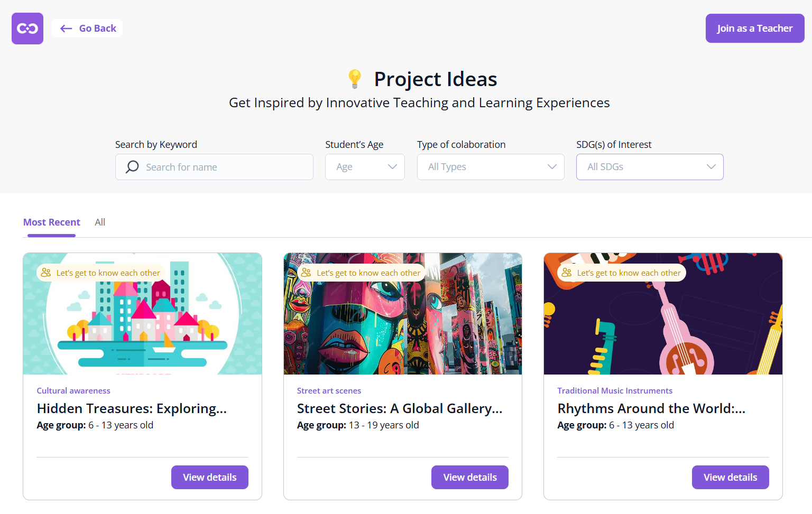Click the chevron arrow on the Age dropdown
Screen dimensions: 812x514
click(x=392, y=167)
